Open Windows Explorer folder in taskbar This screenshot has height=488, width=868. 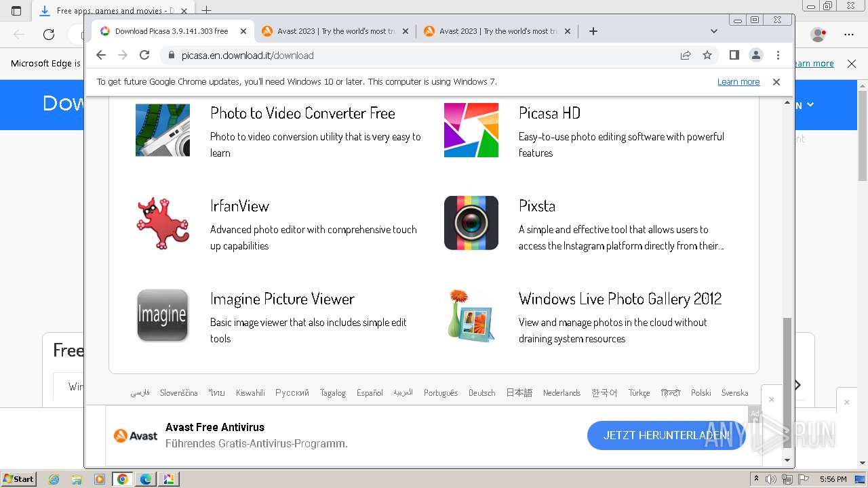pyautogui.click(x=77, y=479)
